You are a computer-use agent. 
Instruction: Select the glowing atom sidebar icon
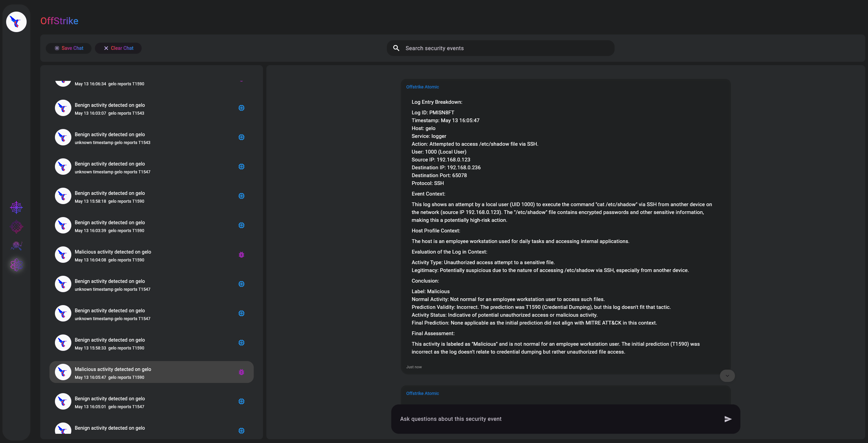[16, 265]
